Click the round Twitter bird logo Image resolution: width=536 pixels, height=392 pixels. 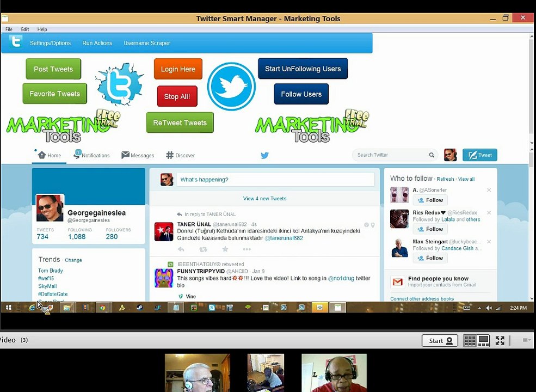click(x=231, y=86)
